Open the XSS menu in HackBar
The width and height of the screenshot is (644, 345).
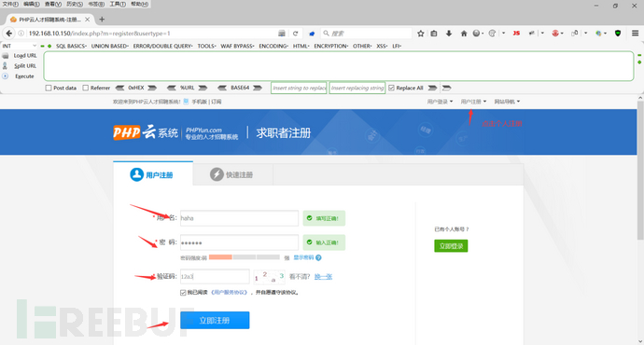tap(382, 46)
